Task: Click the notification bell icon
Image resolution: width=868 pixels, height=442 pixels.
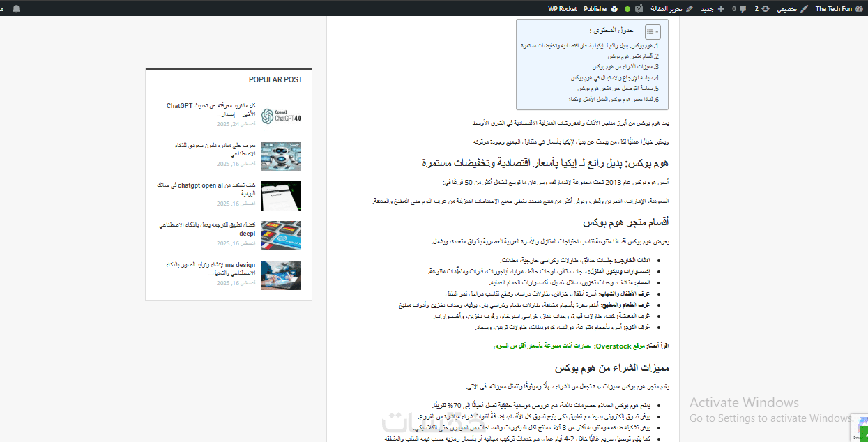Action: pyautogui.click(x=16, y=8)
